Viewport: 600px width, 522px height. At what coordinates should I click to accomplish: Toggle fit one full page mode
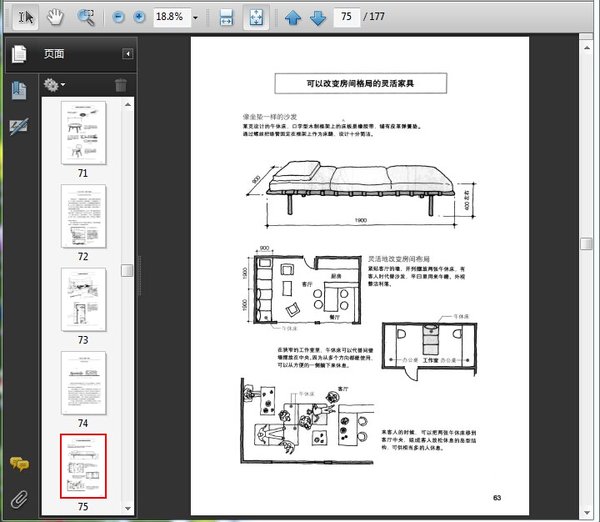pyautogui.click(x=255, y=17)
